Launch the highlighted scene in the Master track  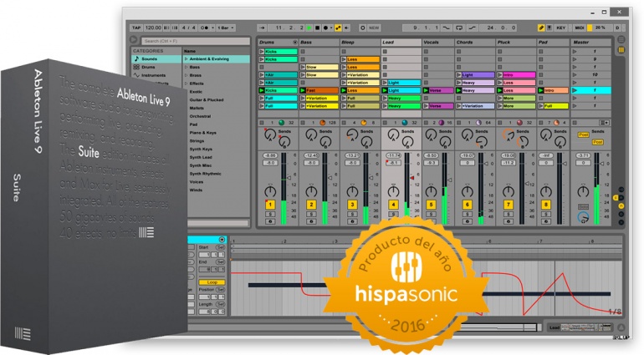pos(575,90)
